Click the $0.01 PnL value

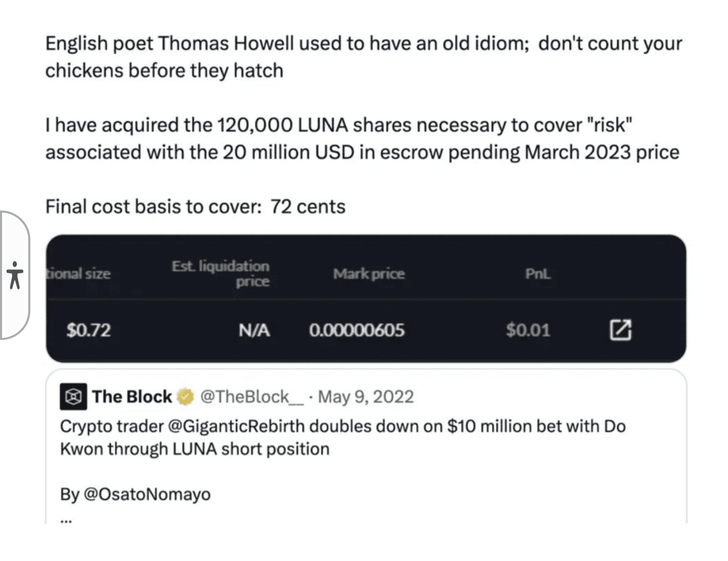[x=529, y=330]
